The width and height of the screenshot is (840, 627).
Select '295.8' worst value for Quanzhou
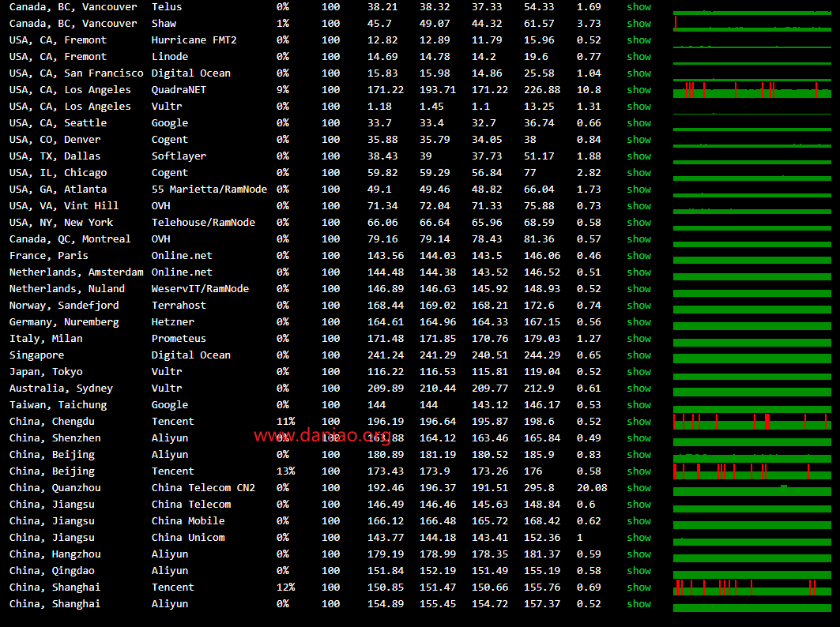[x=539, y=488]
